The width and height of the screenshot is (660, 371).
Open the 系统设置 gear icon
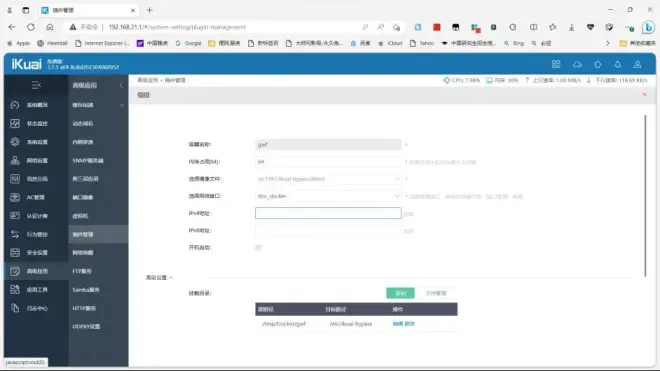click(15, 142)
